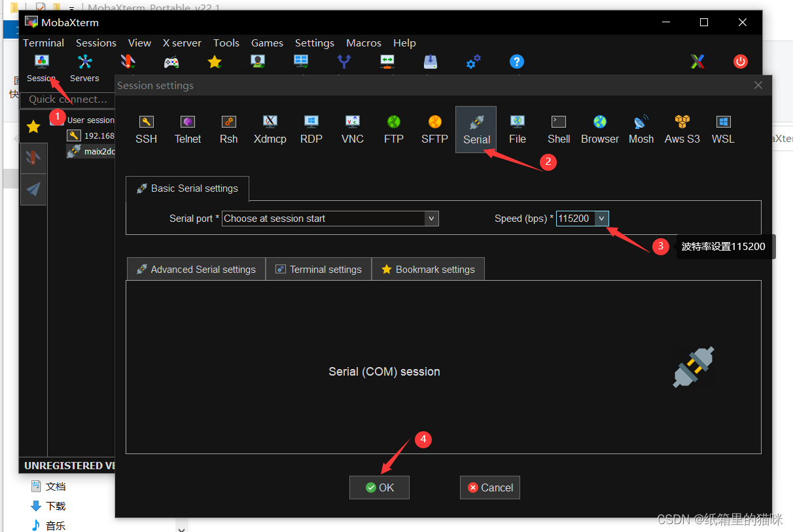Viewport: 793px width, 532px height.
Task: Select the Rsh session type
Action: click(229, 130)
